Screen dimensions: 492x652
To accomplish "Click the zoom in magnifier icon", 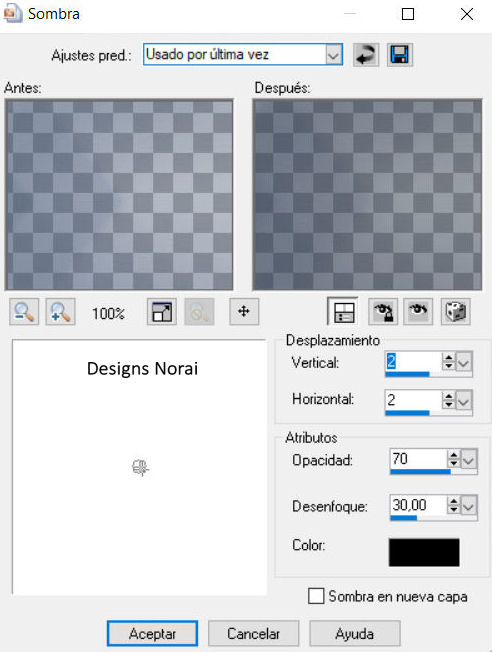I will click(60, 312).
